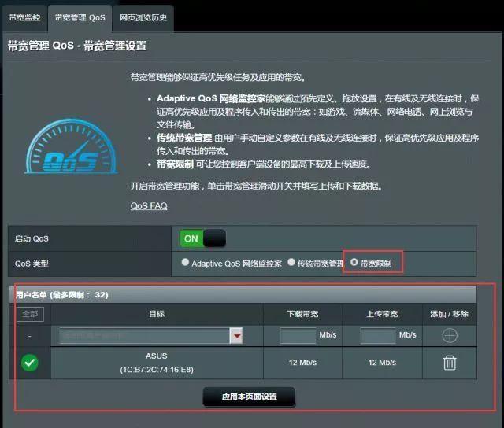Click the ASUS client MAC address entry
504x428 pixels.
pos(156,368)
